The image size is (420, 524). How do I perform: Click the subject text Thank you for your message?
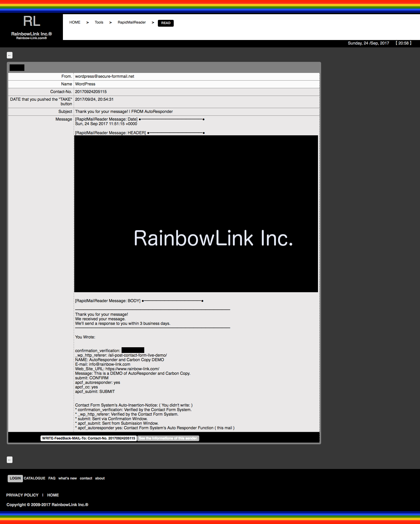[x=124, y=111]
